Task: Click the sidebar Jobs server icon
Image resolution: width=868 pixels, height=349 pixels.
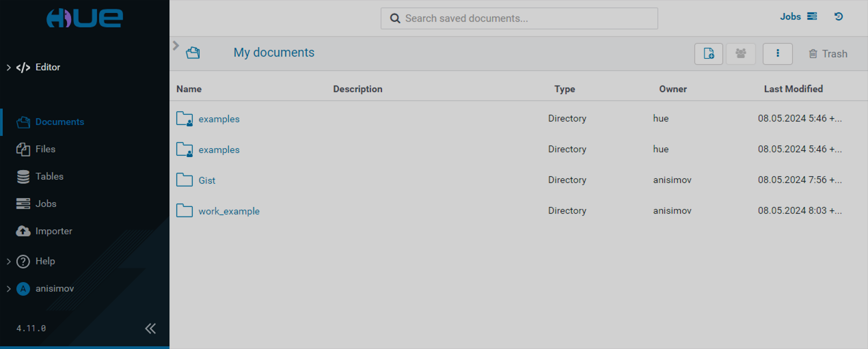Action: pyautogui.click(x=23, y=204)
